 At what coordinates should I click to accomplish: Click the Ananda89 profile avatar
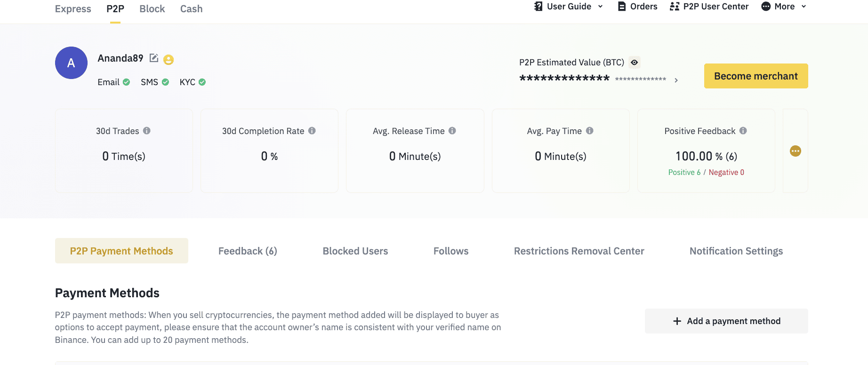click(x=71, y=63)
